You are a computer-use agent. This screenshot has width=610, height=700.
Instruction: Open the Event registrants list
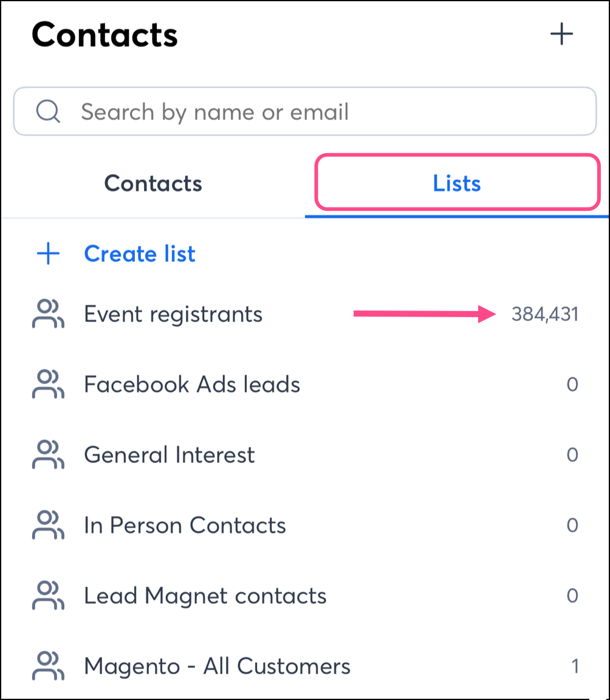coord(173,314)
